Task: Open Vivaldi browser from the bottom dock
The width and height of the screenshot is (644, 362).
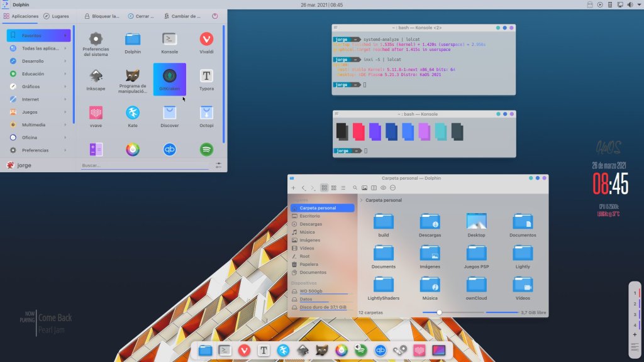Action: click(244, 350)
